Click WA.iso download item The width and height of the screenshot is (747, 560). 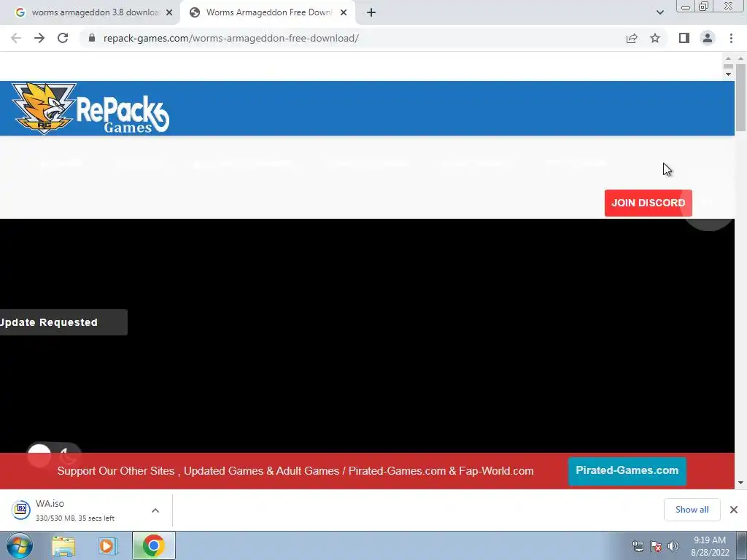point(76,510)
